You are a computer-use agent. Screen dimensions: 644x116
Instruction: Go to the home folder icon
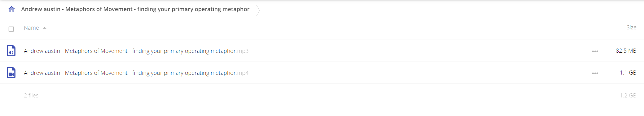[x=11, y=9]
